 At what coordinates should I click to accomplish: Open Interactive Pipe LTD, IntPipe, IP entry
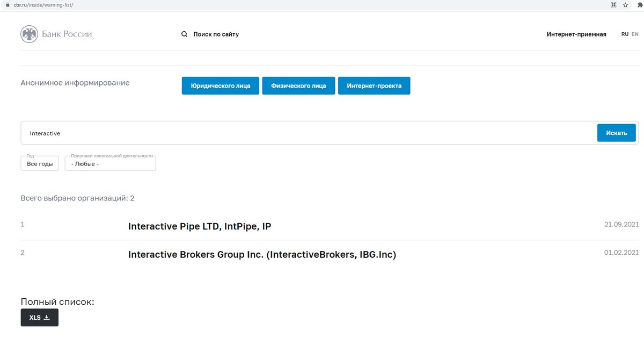click(x=200, y=226)
